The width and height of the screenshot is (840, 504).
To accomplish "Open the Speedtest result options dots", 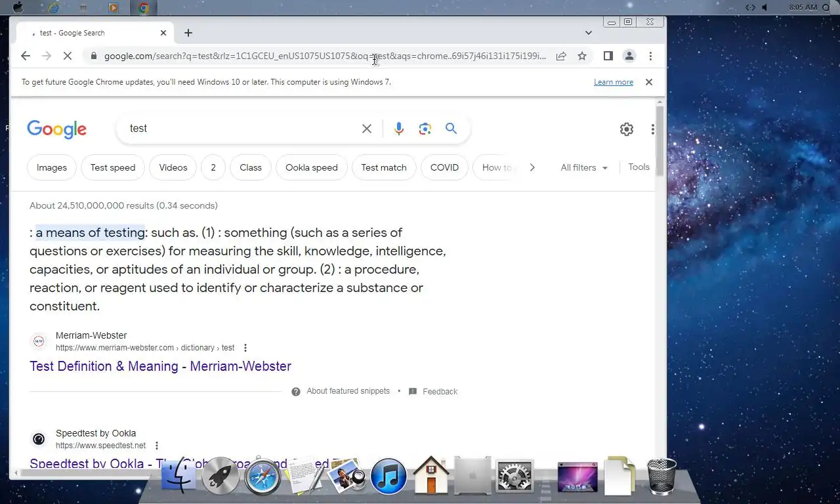I will click(x=157, y=446).
